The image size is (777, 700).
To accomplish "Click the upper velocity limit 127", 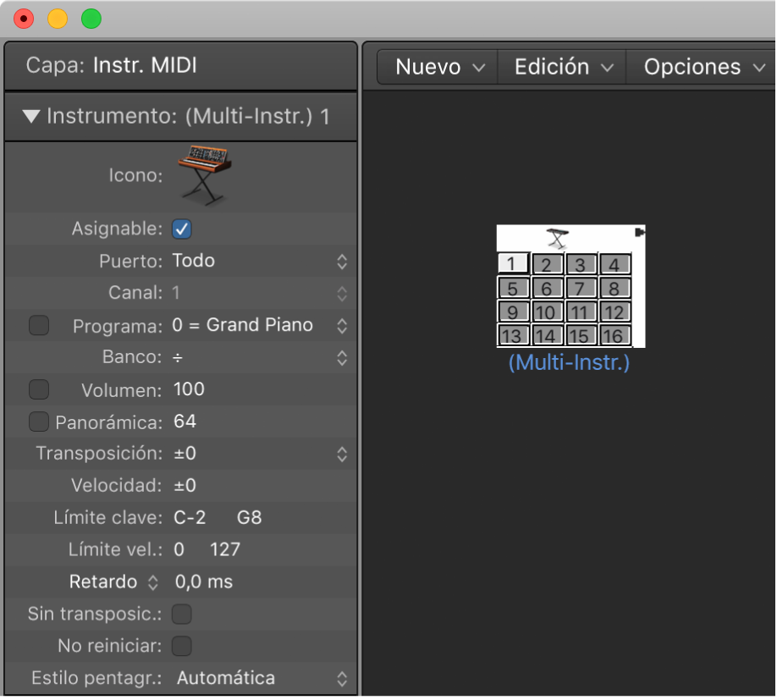I will point(225,550).
